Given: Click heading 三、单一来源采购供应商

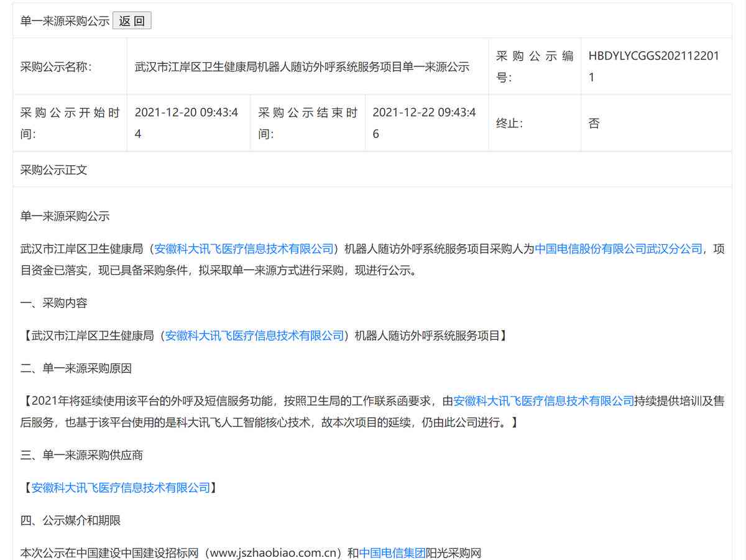Looking at the screenshot, I should pos(81,456).
